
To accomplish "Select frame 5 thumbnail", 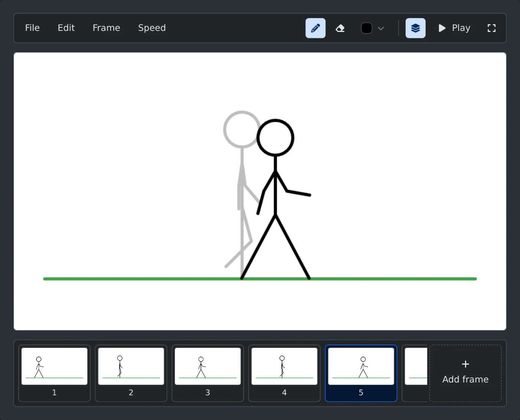I will pyautogui.click(x=361, y=373).
